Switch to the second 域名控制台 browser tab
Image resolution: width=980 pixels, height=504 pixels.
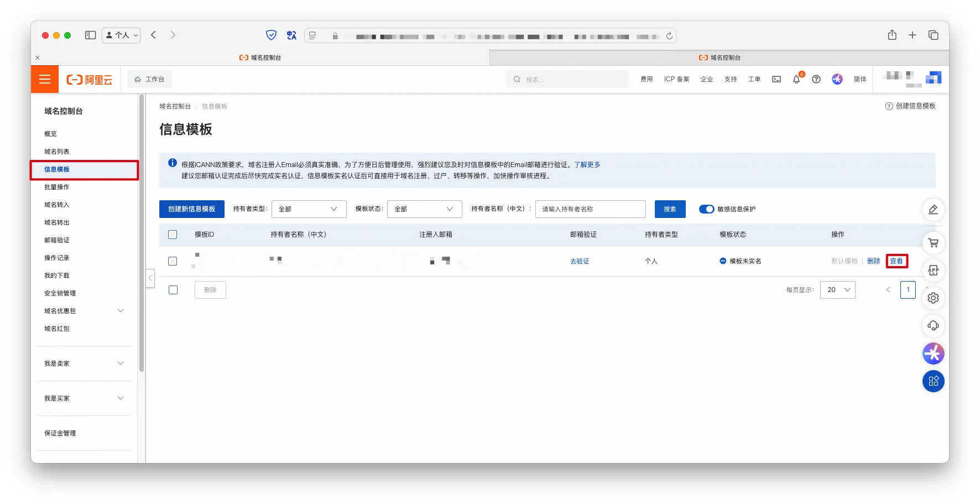(719, 58)
